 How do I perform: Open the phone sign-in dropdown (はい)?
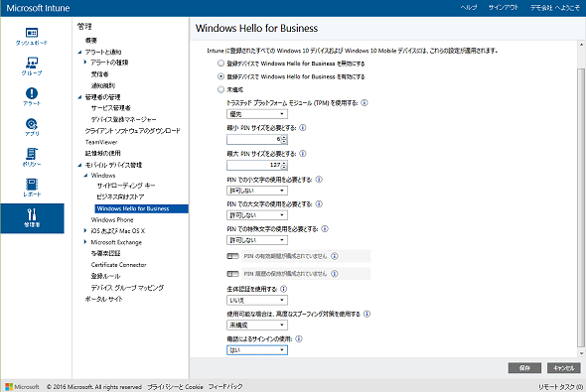point(257,349)
